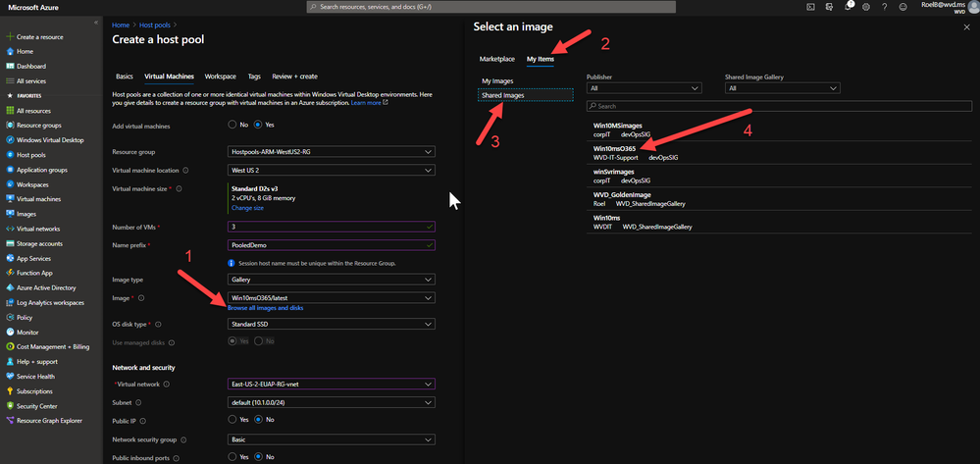This screenshot has height=464, width=980.
Task: Open Policy sidebar icon
Action: 10,318
